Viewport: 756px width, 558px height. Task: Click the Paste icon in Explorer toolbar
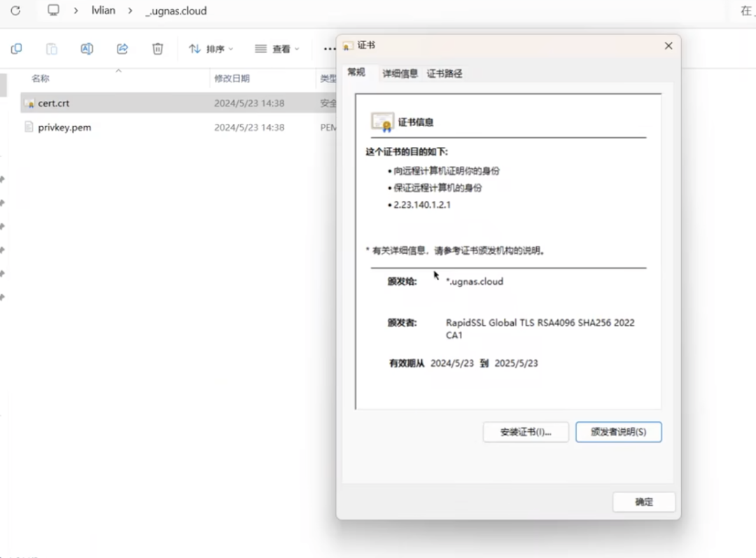[x=52, y=49]
